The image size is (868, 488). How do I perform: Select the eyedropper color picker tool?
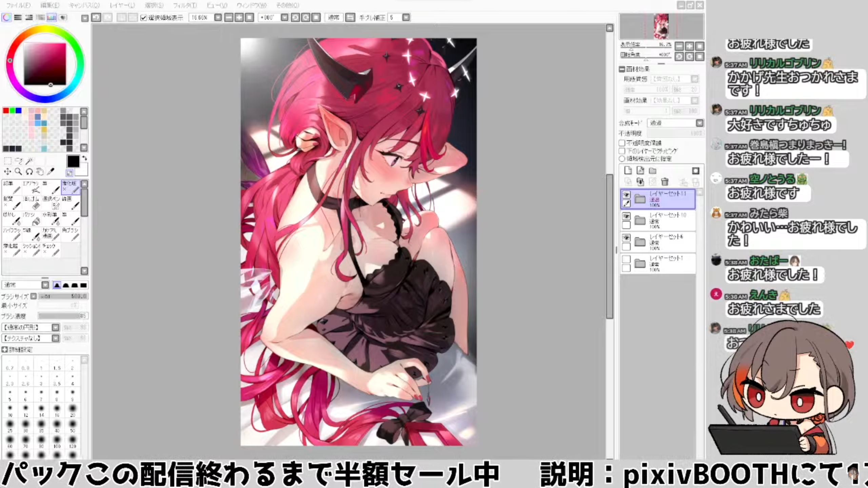coord(51,172)
